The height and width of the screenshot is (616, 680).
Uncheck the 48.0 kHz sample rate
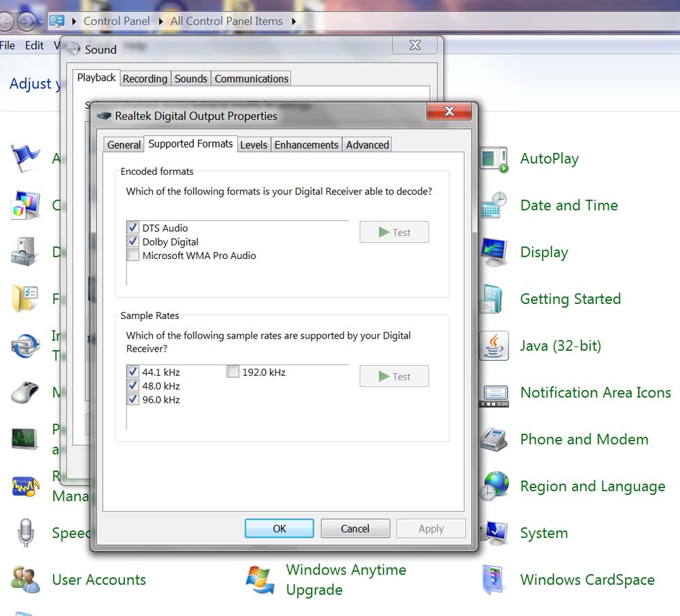point(133,386)
